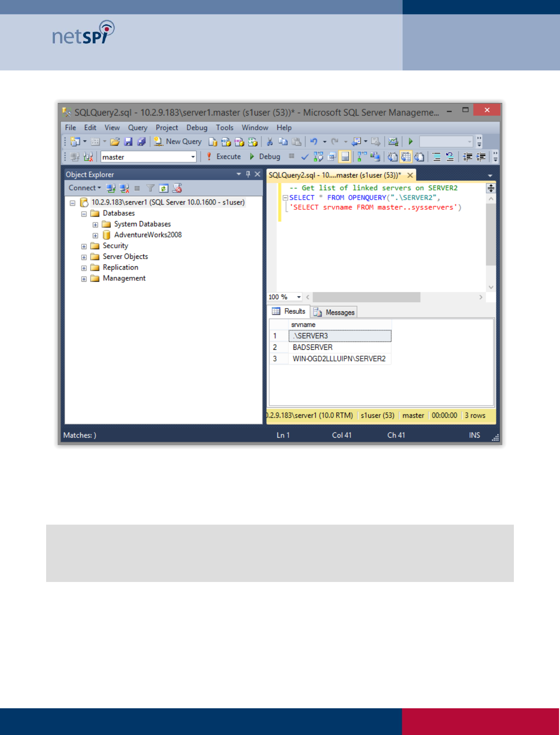
Task: Undo the last edit with the Undo arrow
Action: point(314,142)
